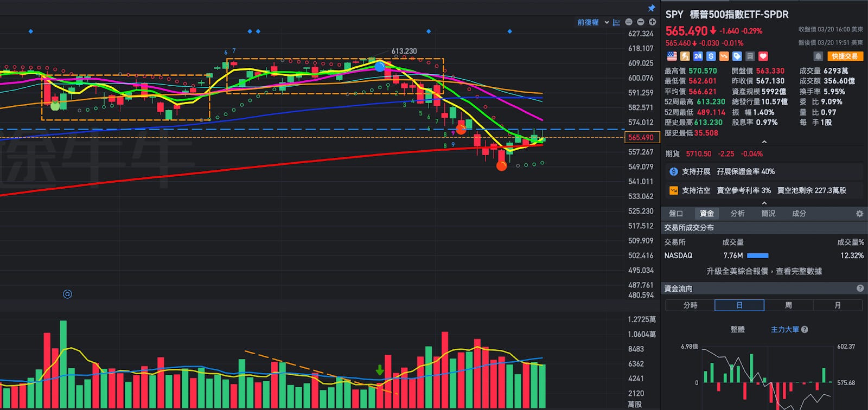Screen dimensions: 868x410
Task: Click the 盤後價 03/20 19:51 timestamp
Action: pyautogui.click(x=831, y=43)
